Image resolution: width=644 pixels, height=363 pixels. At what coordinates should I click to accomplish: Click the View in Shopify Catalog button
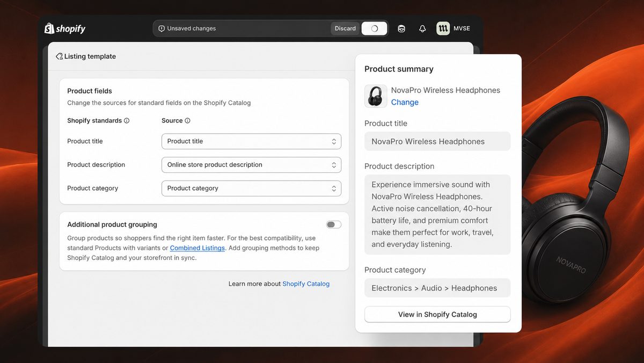click(x=437, y=314)
